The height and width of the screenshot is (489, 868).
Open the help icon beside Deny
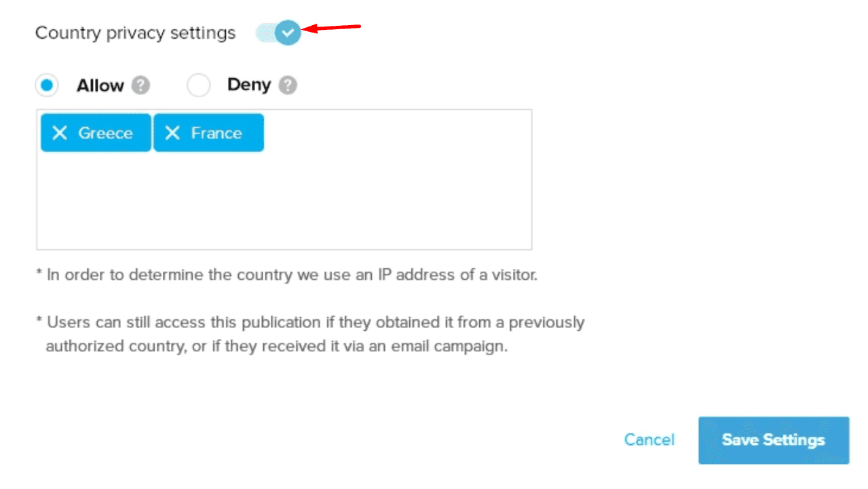point(288,86)
